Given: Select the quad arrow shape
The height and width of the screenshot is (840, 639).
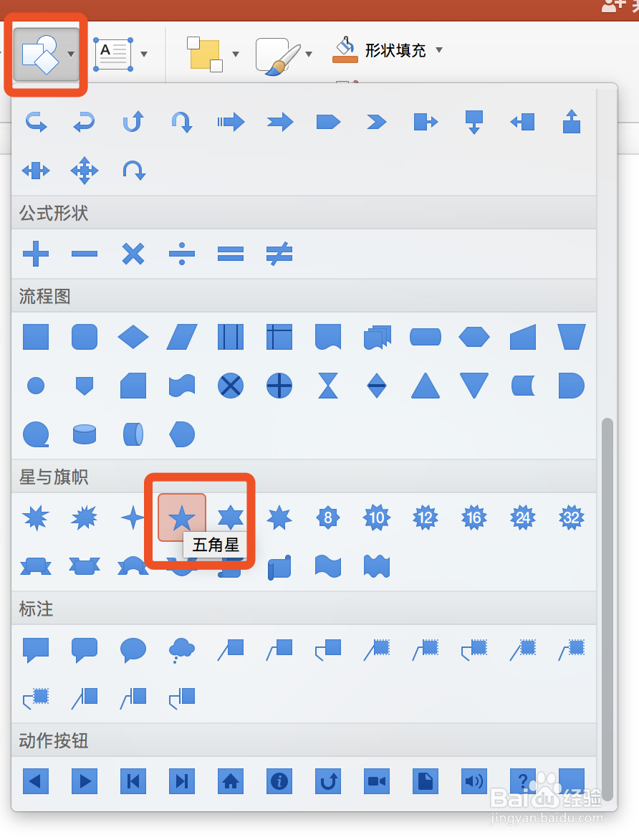Looking at the screenshot, I should pos(85,171).
